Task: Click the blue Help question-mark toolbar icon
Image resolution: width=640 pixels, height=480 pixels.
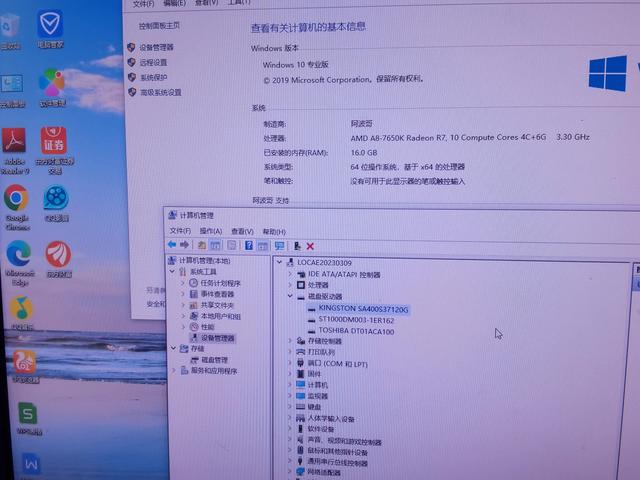Action: pos(249,245)
